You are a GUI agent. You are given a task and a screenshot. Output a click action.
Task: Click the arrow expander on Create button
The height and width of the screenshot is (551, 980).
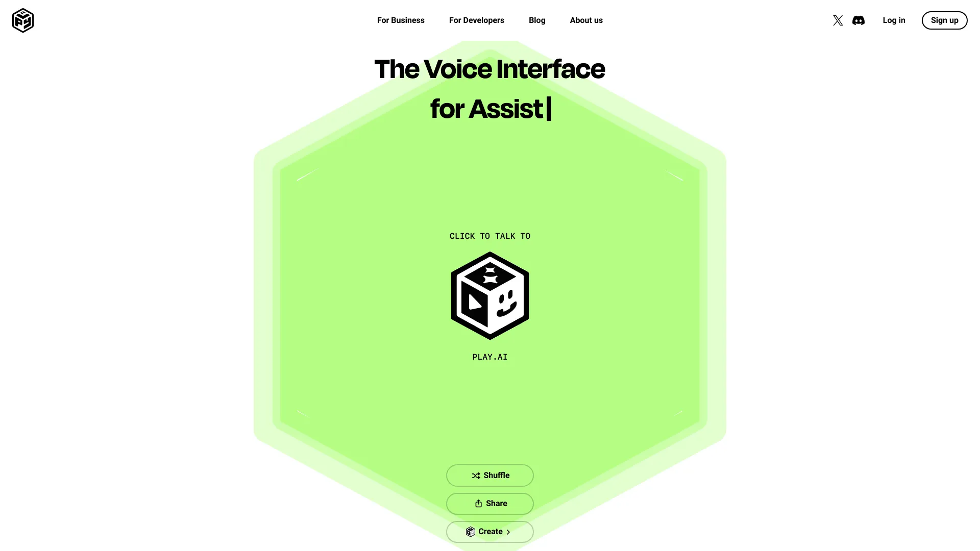pyautogui.click(x=509, y=532)
